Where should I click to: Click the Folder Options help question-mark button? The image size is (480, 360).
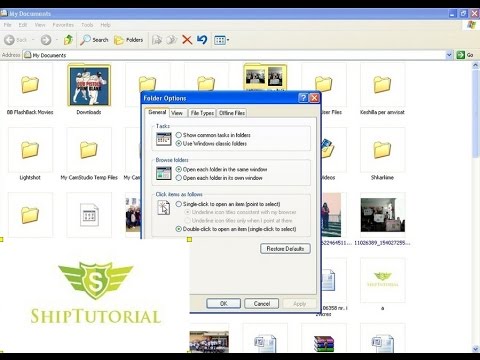[303, 98]
